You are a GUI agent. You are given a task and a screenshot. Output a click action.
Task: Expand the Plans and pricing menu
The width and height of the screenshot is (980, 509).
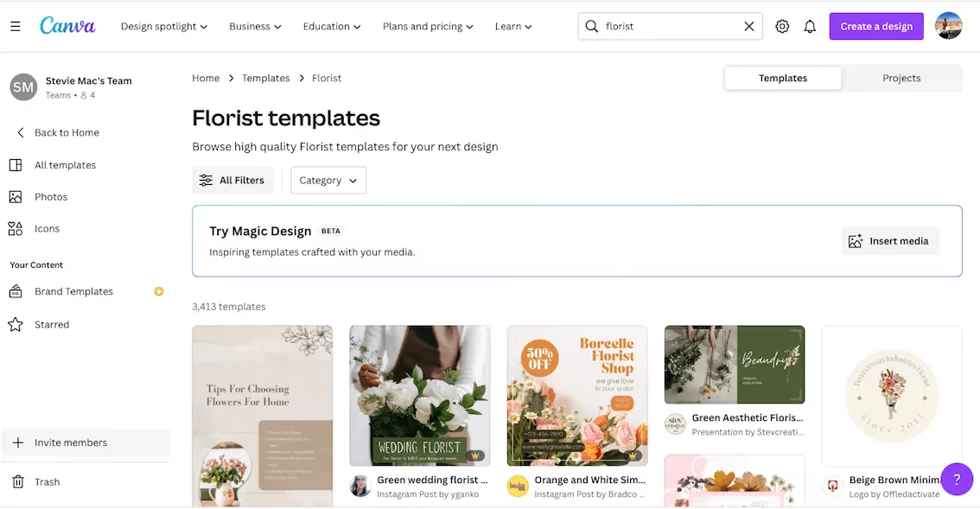(428, 27)
